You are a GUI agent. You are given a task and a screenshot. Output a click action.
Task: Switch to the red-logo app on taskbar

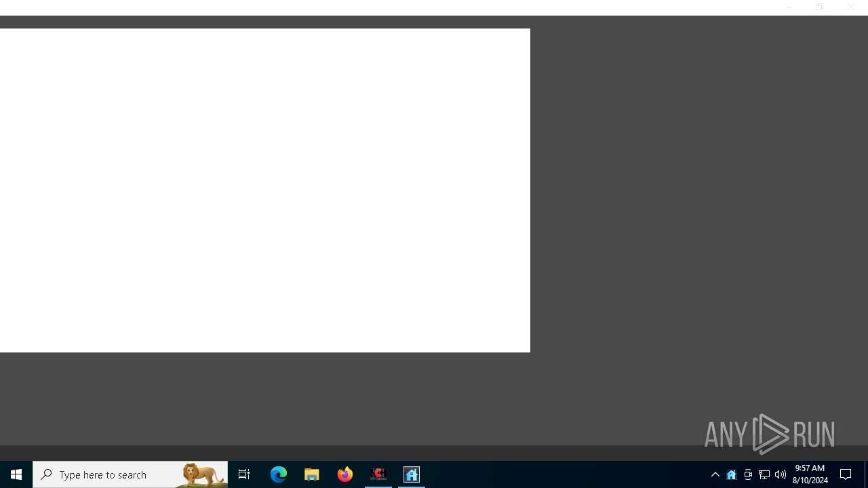378,474
